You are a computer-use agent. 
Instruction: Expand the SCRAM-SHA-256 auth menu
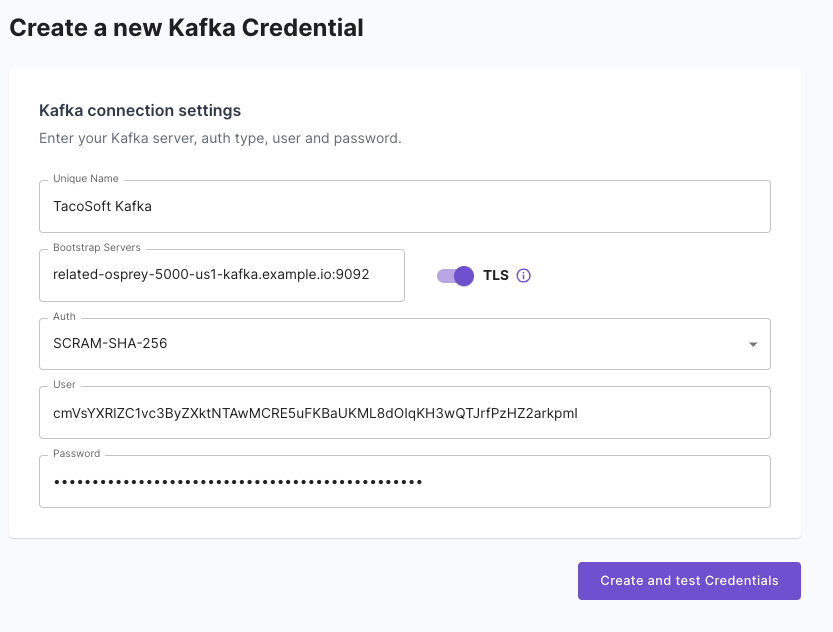(404, 343)
